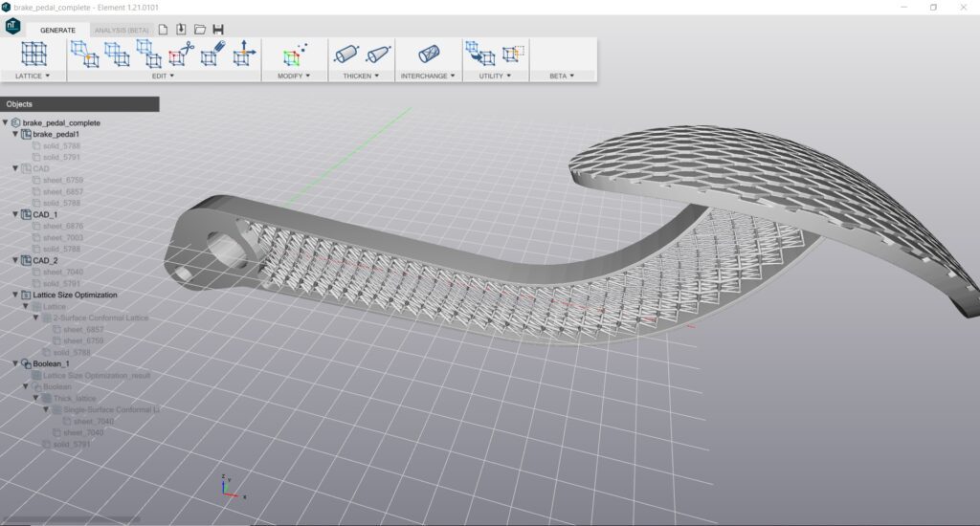Click the floppy disk save icon
Screen dimensions: 980x526
click(x=218, y=30)
